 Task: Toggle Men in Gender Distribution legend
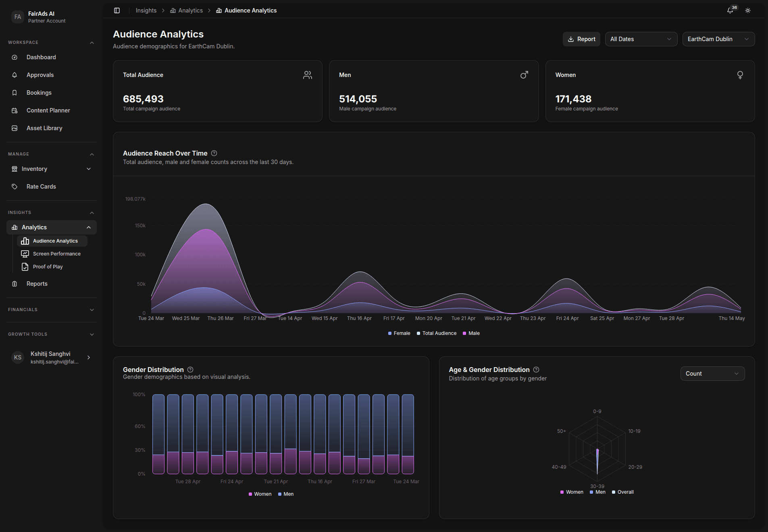click(x=286, y=494)
